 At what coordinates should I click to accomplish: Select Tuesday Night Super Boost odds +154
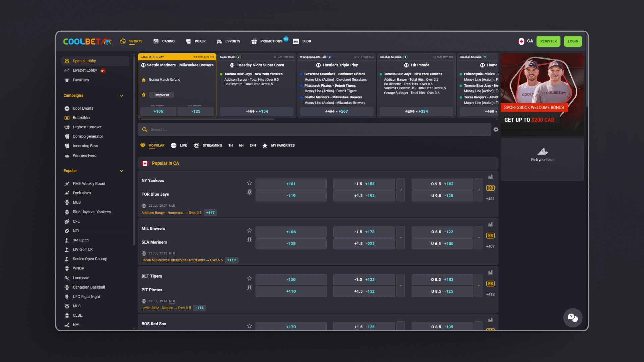(257, 111)
